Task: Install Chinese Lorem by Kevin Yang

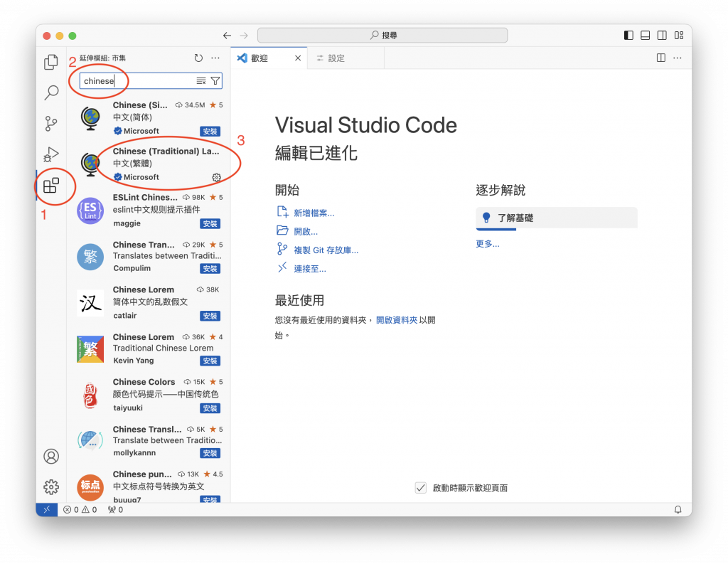Action: pos(210,361)
